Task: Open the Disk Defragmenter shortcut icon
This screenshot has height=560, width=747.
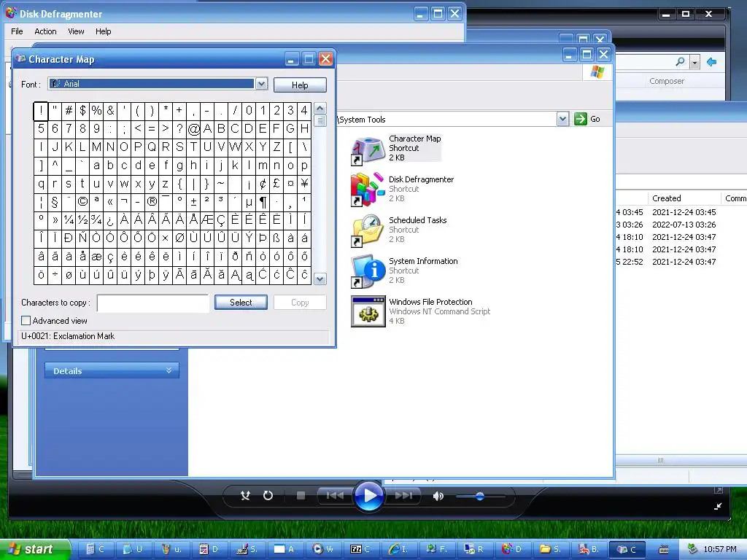Action: coord(368,190)
